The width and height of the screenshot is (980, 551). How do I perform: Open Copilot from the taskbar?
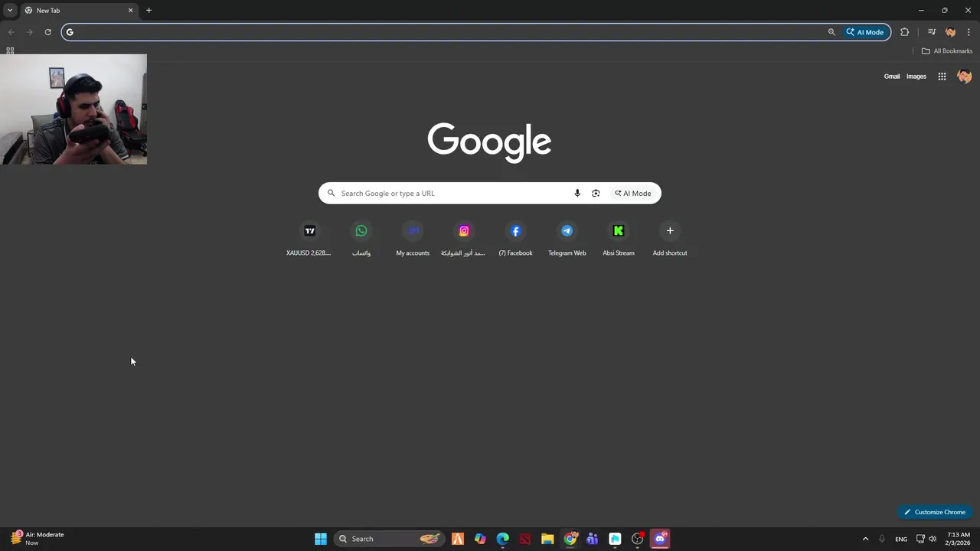(480, 539)
